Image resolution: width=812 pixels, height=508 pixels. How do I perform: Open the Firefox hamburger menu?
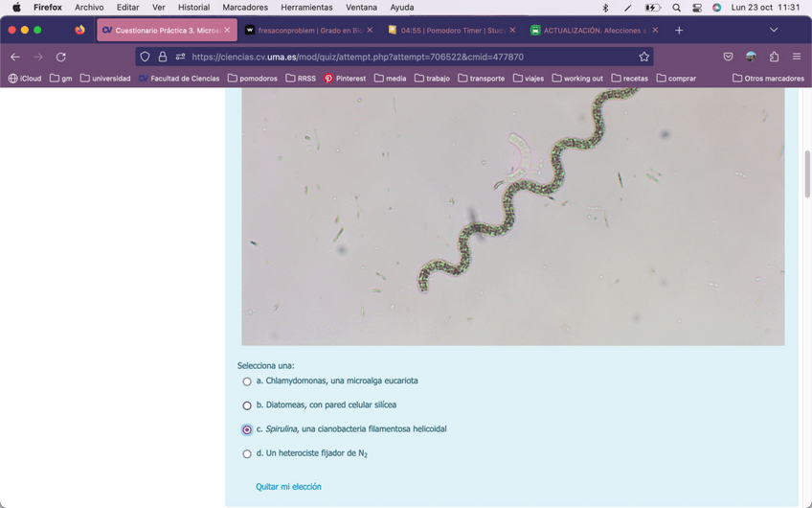pos(797,57)
